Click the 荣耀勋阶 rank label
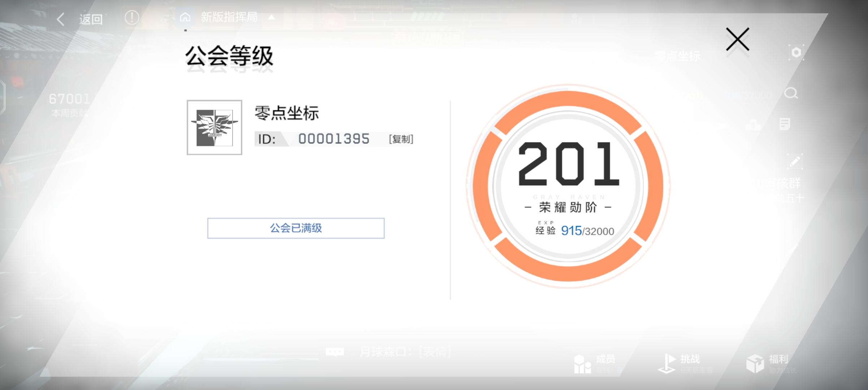This screenshot has width=868, height=390. point(568,208)
